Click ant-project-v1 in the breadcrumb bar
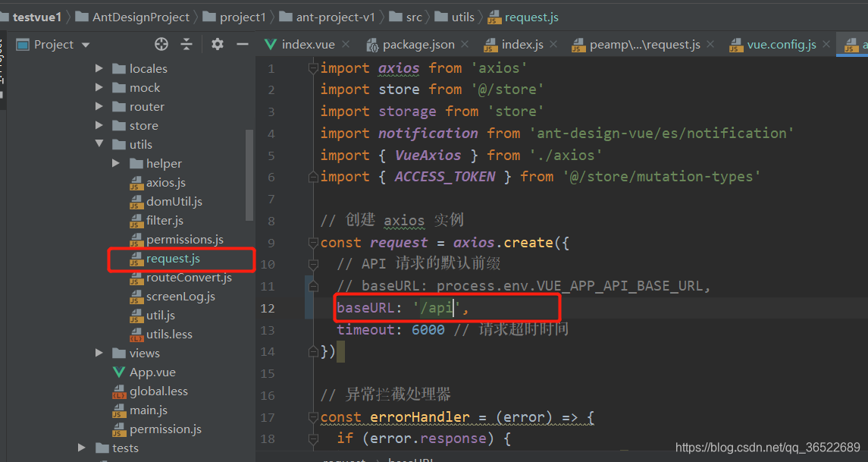 pos(336,17)
